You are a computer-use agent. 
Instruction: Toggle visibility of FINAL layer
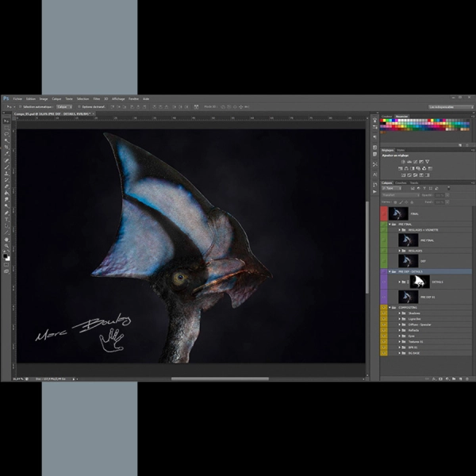coord(384,213)
